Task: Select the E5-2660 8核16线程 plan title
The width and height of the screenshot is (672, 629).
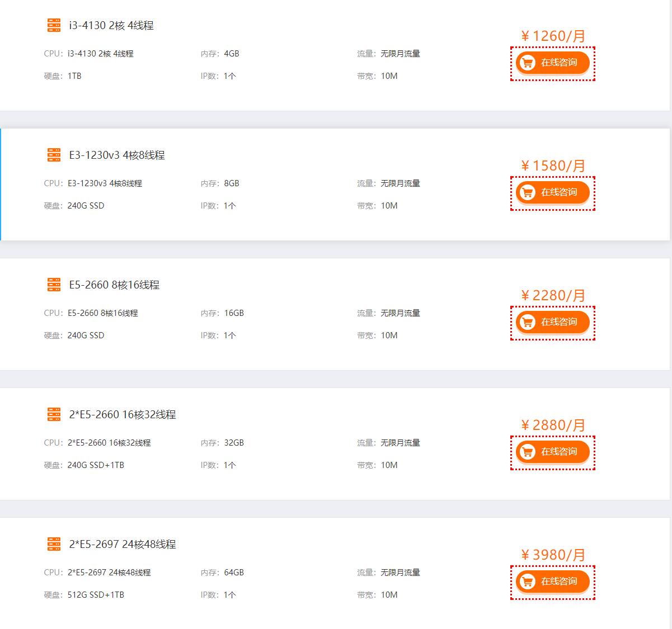Action: click(114, 285)
